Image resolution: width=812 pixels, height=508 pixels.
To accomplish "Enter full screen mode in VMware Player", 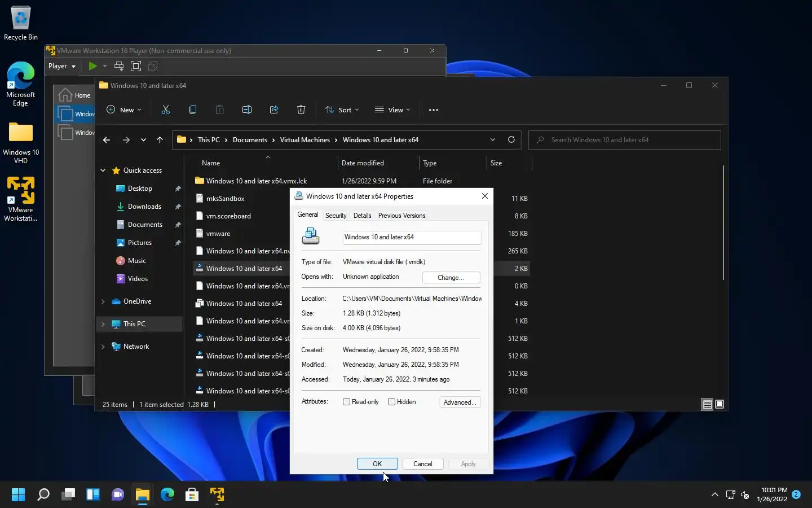I will point(136,66).
